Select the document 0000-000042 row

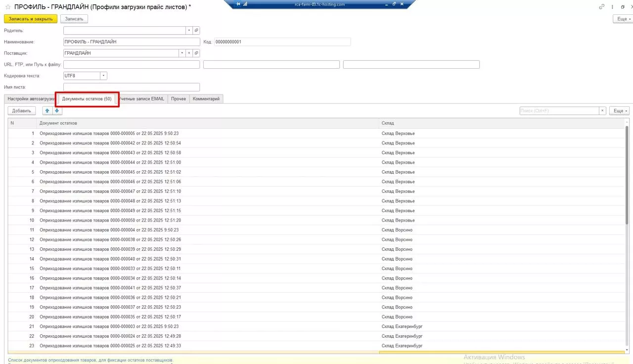(x=316, y=143)
